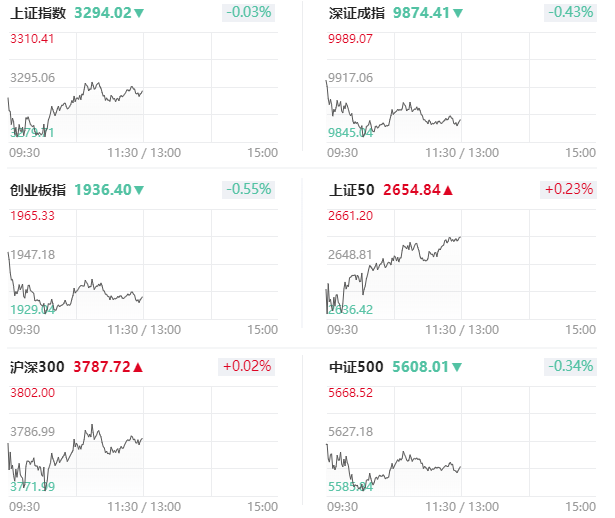
Task: Click the -0.03% change badge
Action: [248, 13]
